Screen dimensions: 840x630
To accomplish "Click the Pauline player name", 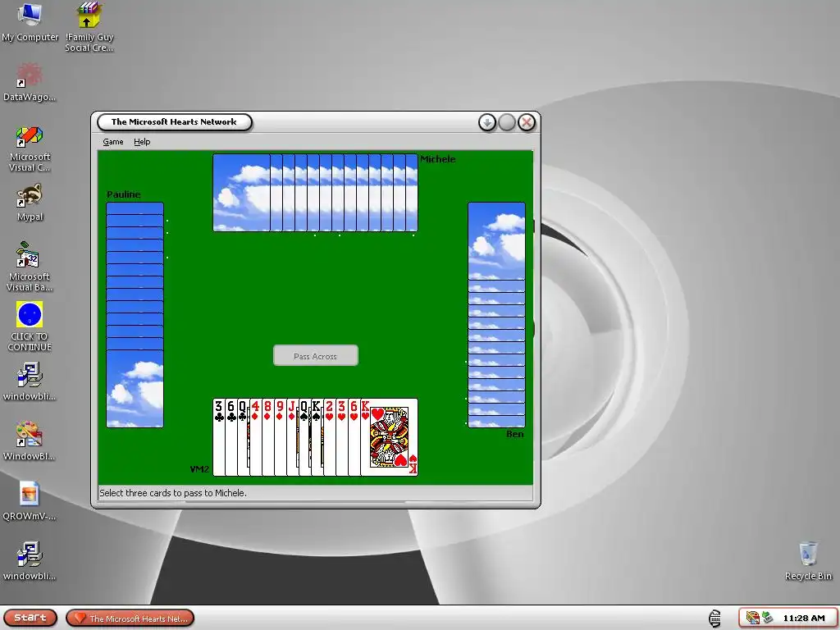I will click(x=124, y=194).
